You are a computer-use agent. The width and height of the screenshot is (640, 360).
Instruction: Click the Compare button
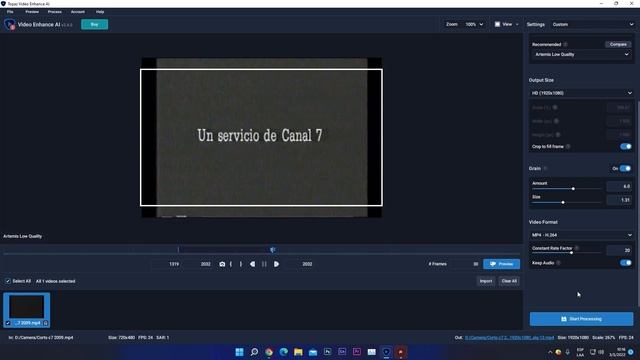(618, 44)
